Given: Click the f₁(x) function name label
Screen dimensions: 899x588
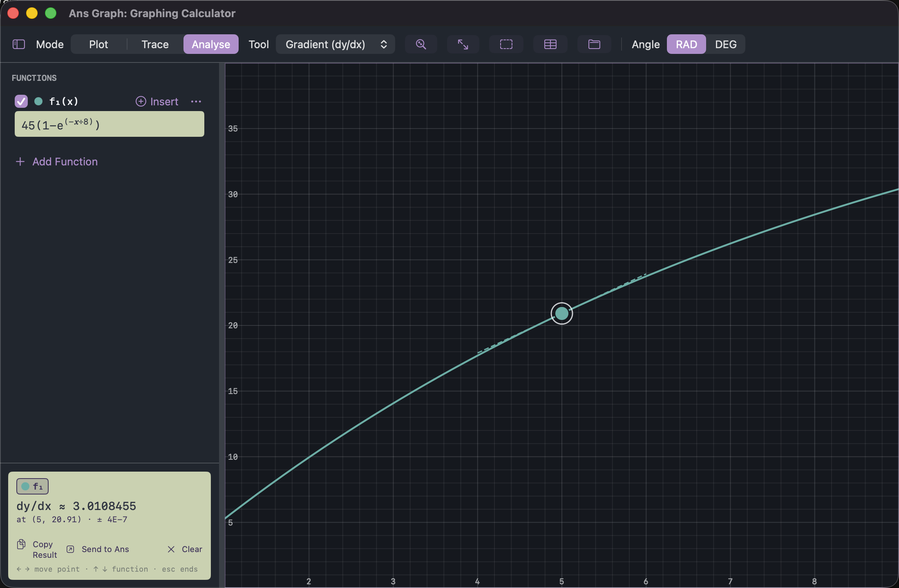Looking at the screenshot, I should 64,101.
